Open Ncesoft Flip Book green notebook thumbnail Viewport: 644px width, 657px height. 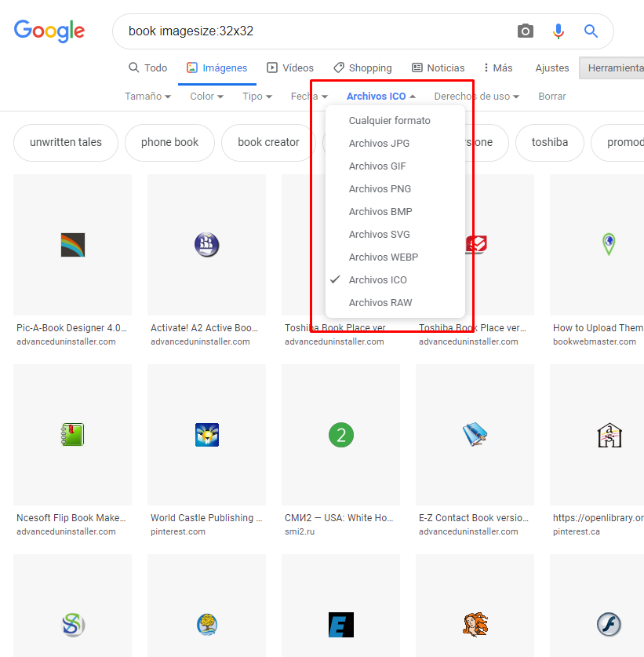point(72,435)
